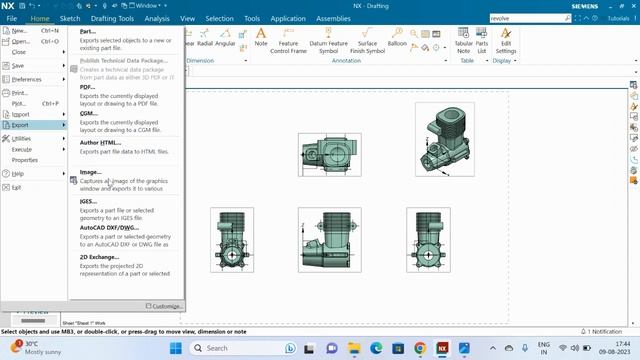Export to Part... file

[x=125, y=39]
